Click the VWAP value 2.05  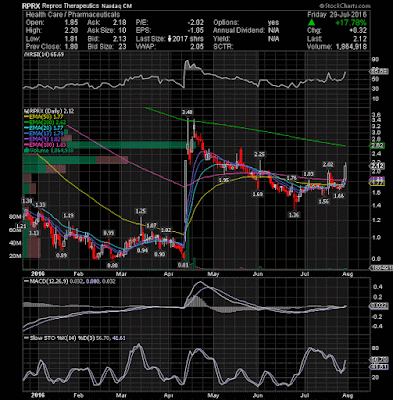(x=197, y=47)
